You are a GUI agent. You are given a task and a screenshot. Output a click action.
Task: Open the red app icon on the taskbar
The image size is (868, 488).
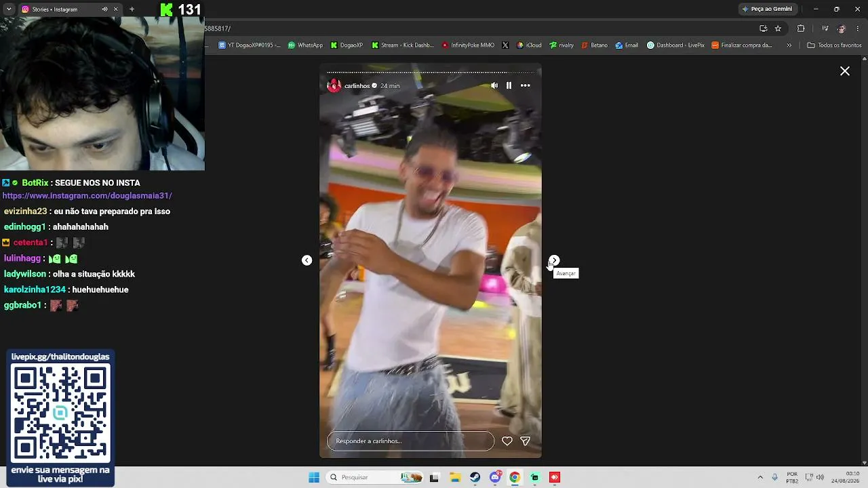[x=555, y=477]
